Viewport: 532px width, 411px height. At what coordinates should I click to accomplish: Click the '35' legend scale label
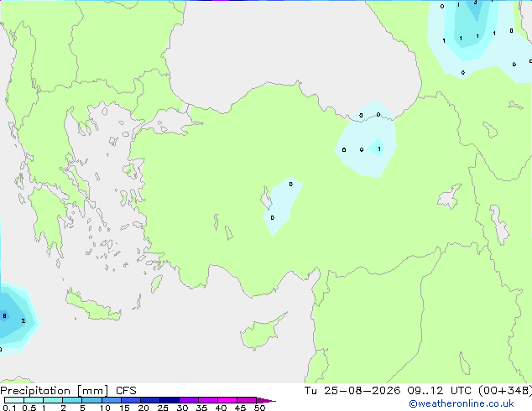click(201, 408)
